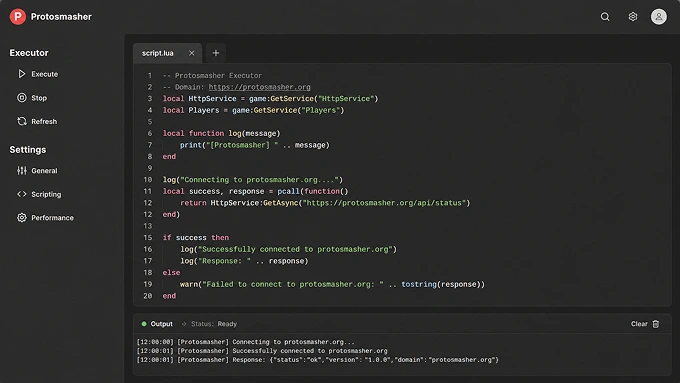Click the Protosmasher title text
The height and width of the screenshot is (383, 680).
click(x=61, y=16)
